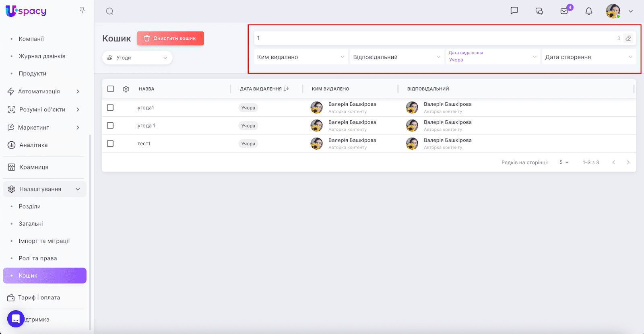Change rows per page dropdown
Viewport: 644px width, 334px height.
click(563, 163)
